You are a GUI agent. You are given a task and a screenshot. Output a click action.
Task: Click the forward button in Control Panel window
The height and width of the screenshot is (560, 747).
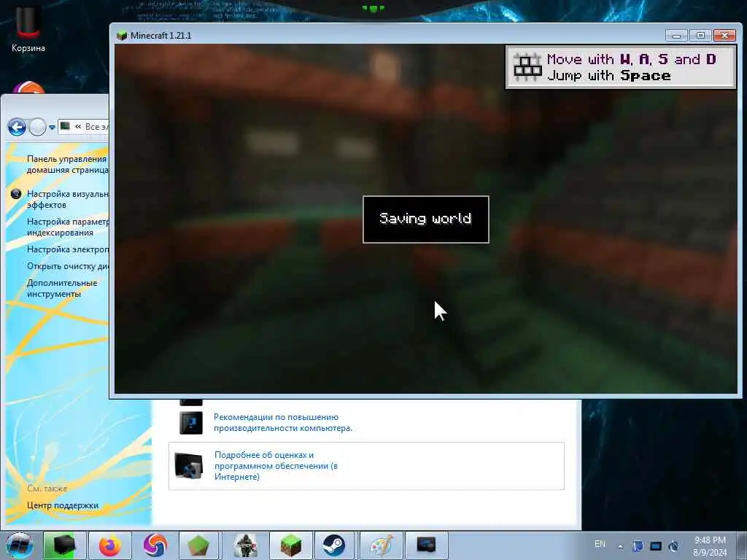38,127
